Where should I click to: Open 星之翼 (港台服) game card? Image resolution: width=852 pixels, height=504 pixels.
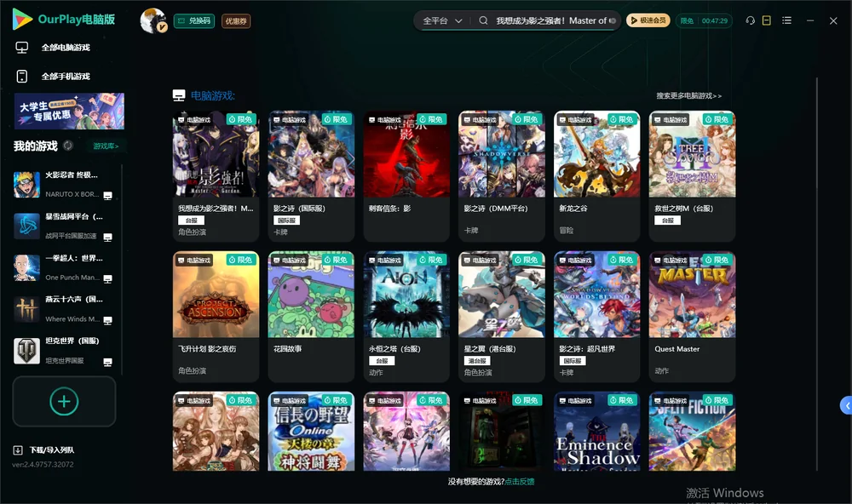pyautogui.click(x=502, y=317)
